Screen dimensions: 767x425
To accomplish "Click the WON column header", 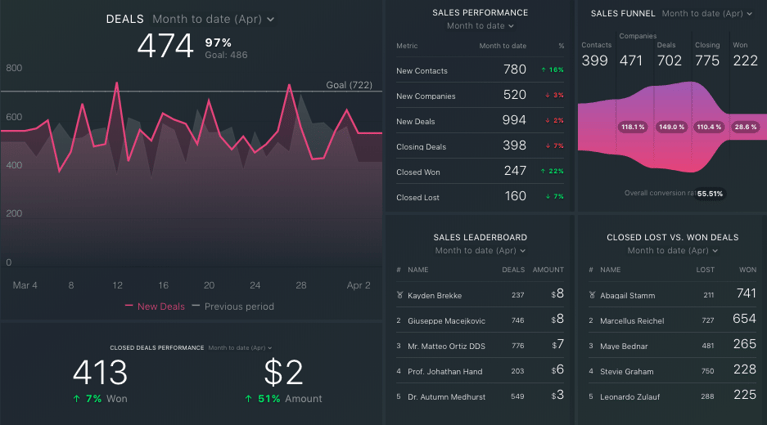I will pyautogui.click(x=747, y=270).
